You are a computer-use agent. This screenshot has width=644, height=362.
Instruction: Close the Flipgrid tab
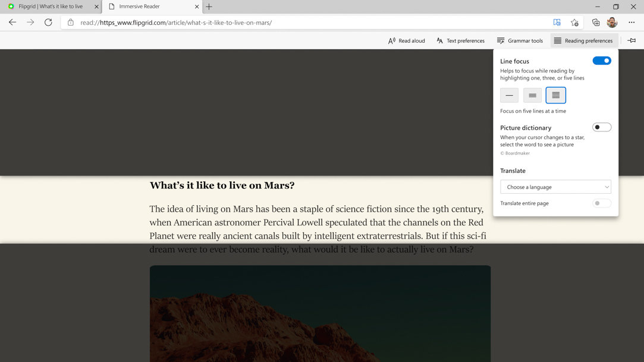click(96, 7)
